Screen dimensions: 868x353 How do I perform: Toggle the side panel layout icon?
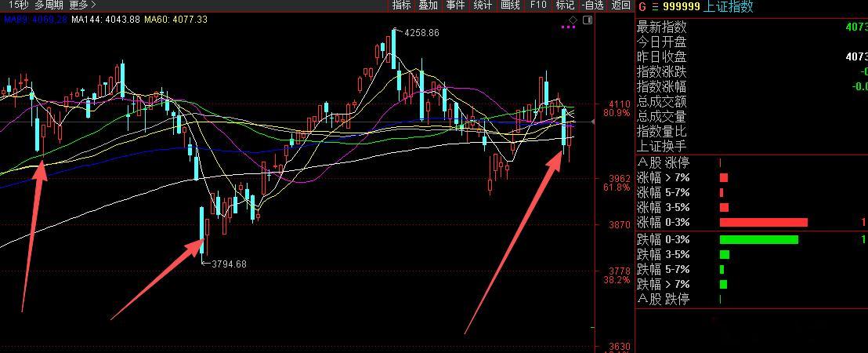click(587, 20)
